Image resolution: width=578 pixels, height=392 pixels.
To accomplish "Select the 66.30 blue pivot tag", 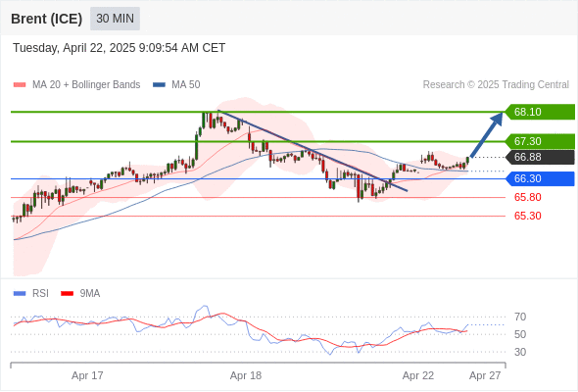I will (540, 179).
